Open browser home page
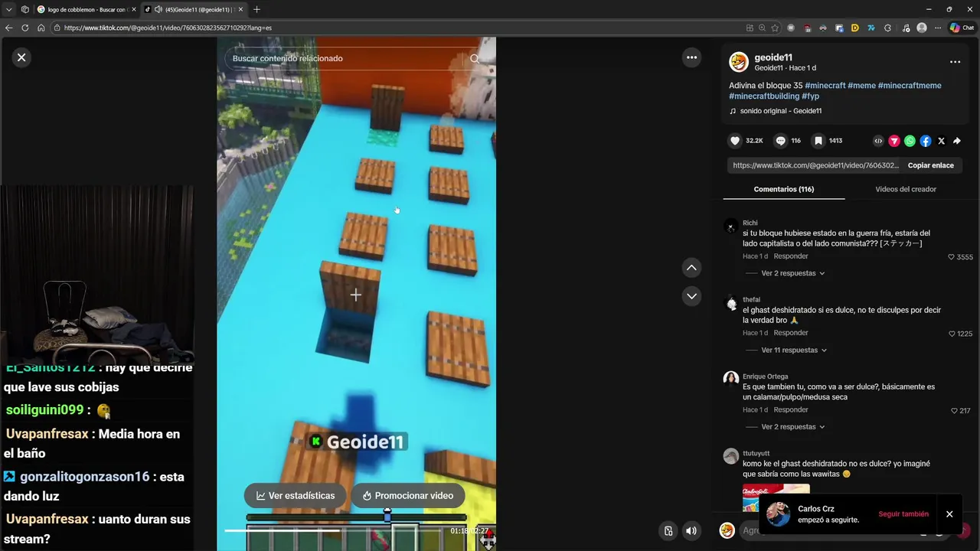 click(41, 28)
